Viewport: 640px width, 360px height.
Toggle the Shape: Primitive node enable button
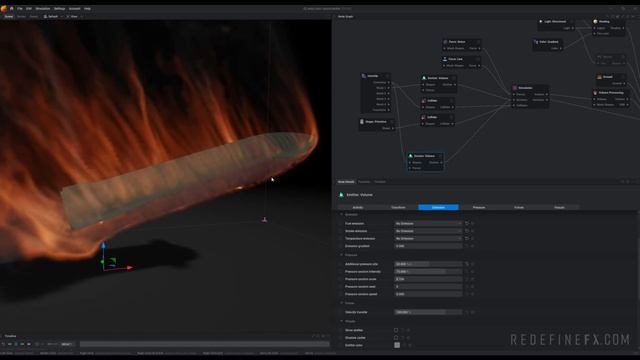coord(391,122)
